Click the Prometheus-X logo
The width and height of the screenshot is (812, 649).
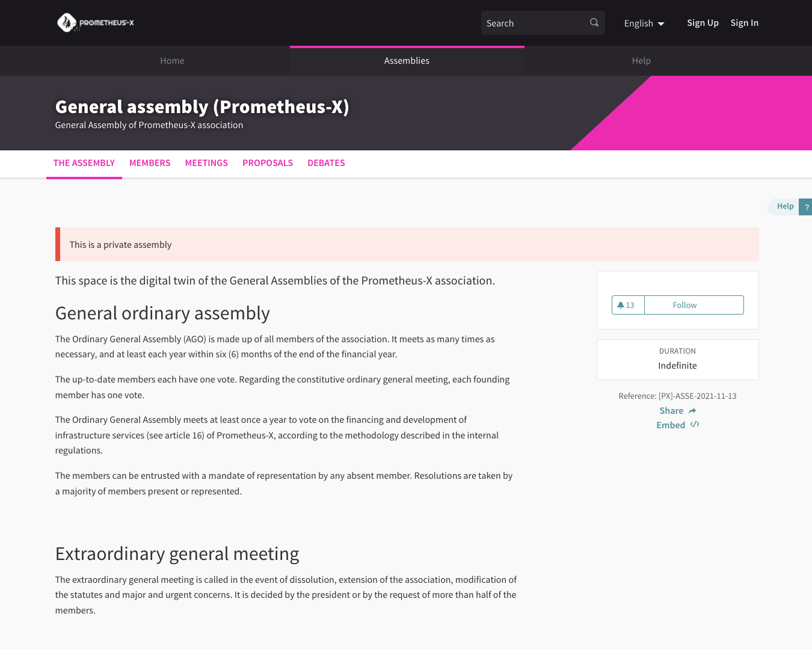(96, 23)
